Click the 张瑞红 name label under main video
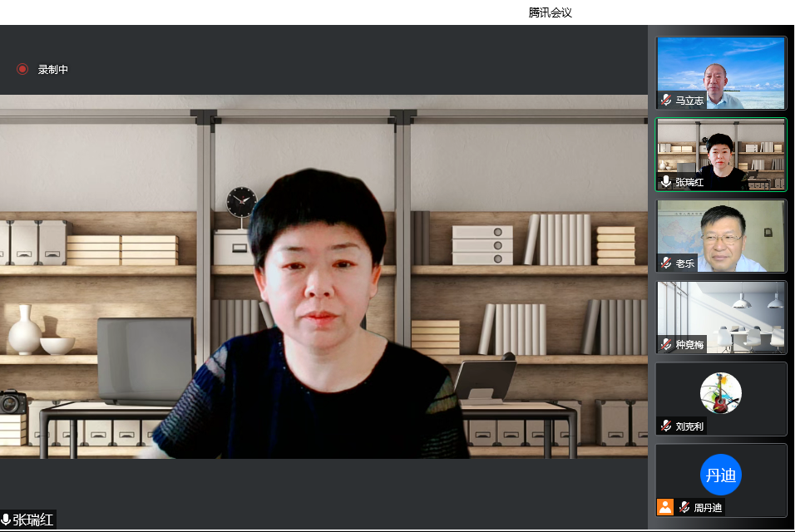This screenshot has width=795, height=532. pos(33,520)
